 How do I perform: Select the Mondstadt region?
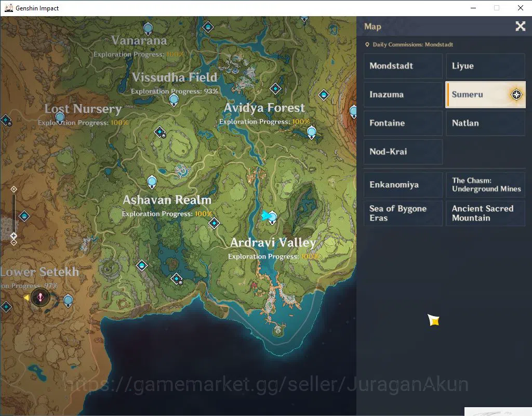pyautogui.click(x=403, y=66)
